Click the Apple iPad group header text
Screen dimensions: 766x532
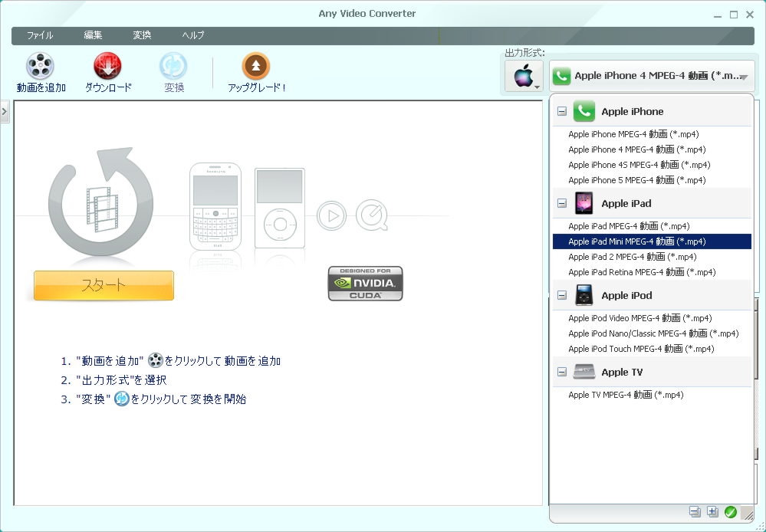click(626, 203)
